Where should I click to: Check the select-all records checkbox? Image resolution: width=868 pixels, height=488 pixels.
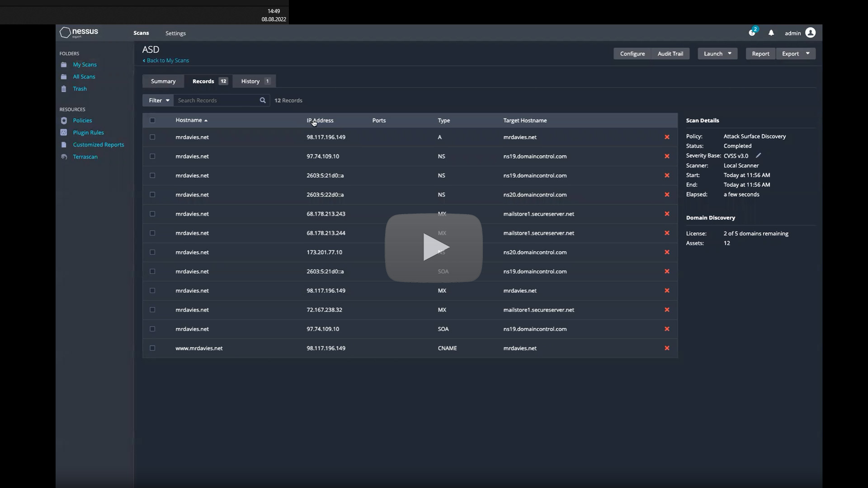pyautogui.click(x=152, y=121)
